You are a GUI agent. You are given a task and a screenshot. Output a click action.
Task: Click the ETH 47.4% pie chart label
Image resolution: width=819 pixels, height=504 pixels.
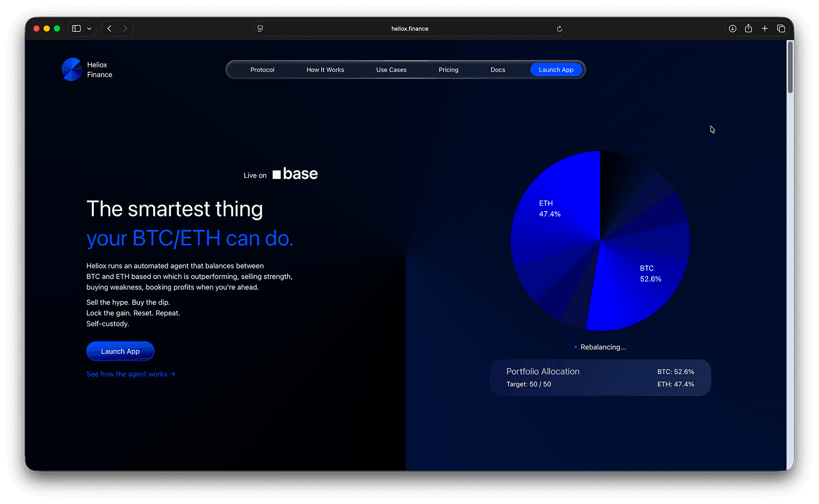[550, 208]
